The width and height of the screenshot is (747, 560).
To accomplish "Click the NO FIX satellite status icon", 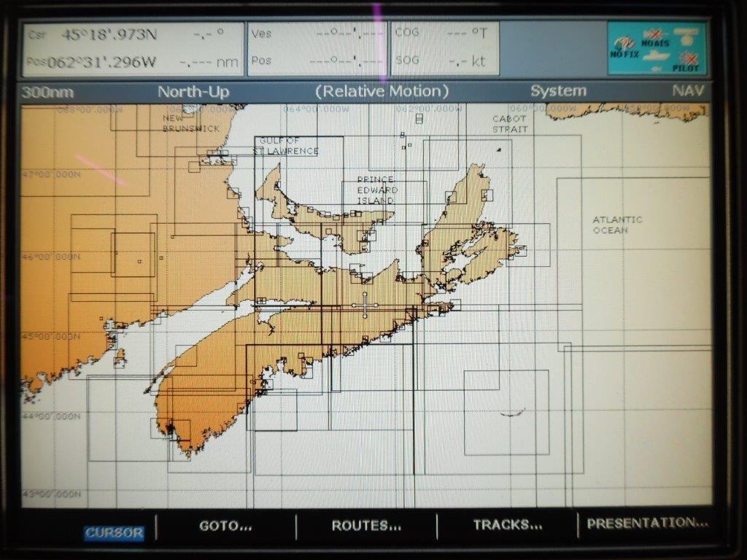I will point(624,42).
